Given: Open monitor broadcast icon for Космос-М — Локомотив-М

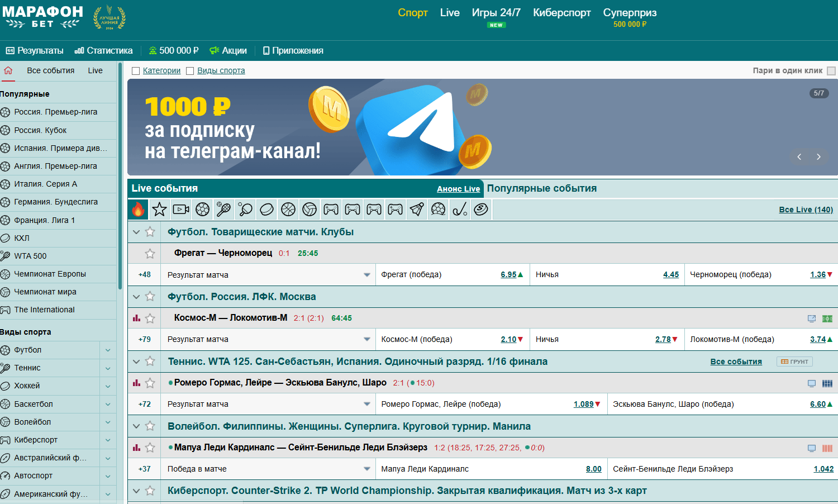Looking at the screenshot, I should 812,318.
